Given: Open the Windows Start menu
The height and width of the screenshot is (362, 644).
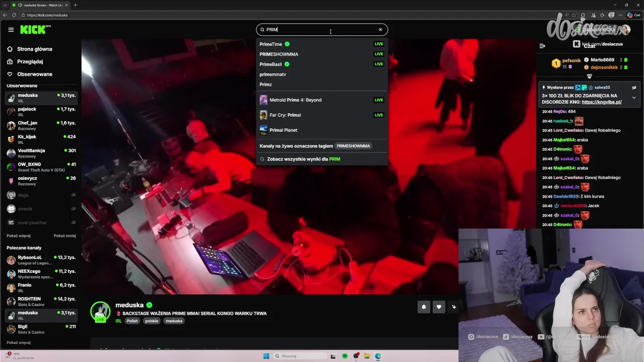Looking at the screenshot, I should pyautogui.click(x=266, y=356).
